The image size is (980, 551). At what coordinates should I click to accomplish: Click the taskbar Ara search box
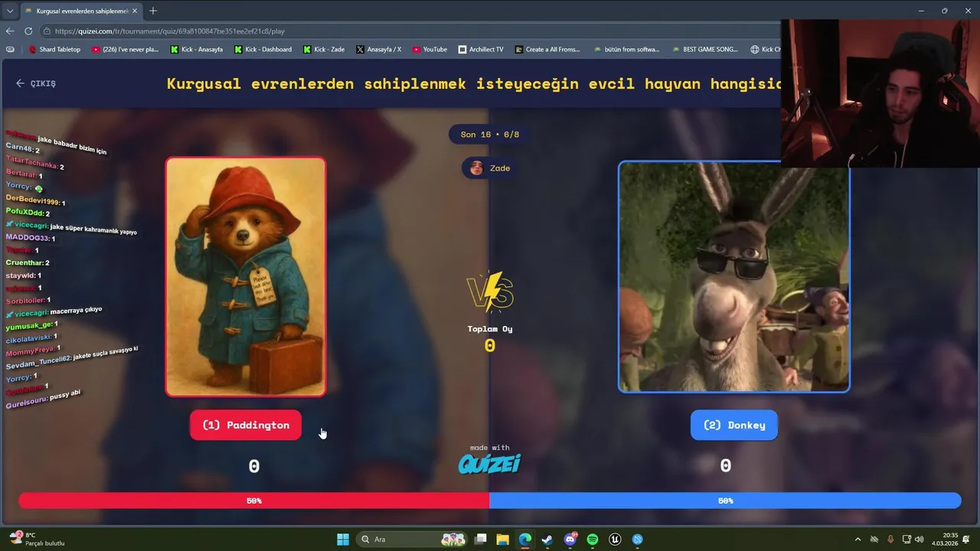(x=413, y=540)
